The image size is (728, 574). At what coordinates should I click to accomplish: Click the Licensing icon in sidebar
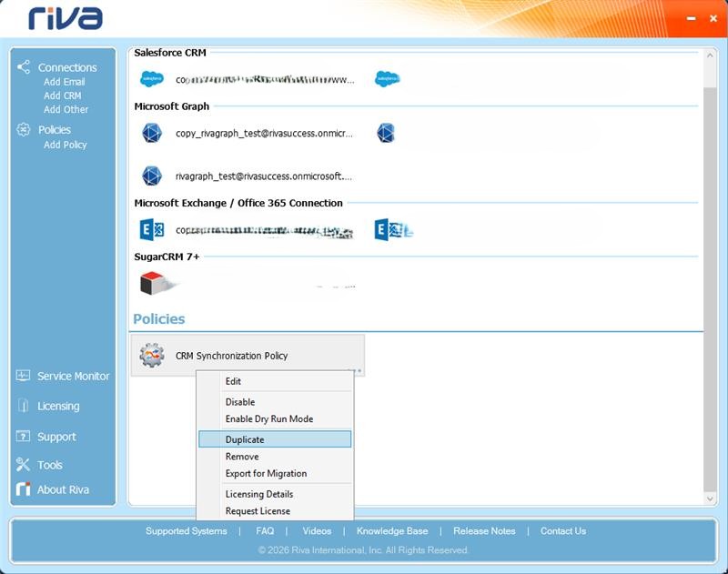point(23,406)
